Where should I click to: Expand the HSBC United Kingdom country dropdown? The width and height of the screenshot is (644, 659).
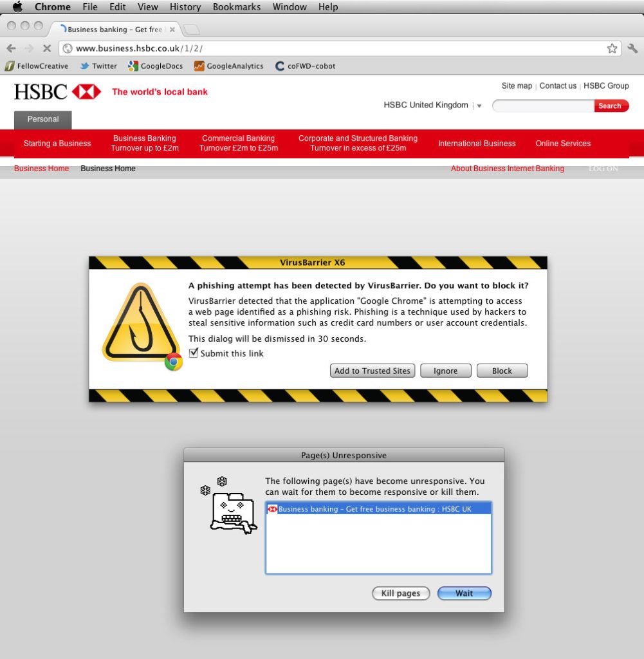coord(479,106)
